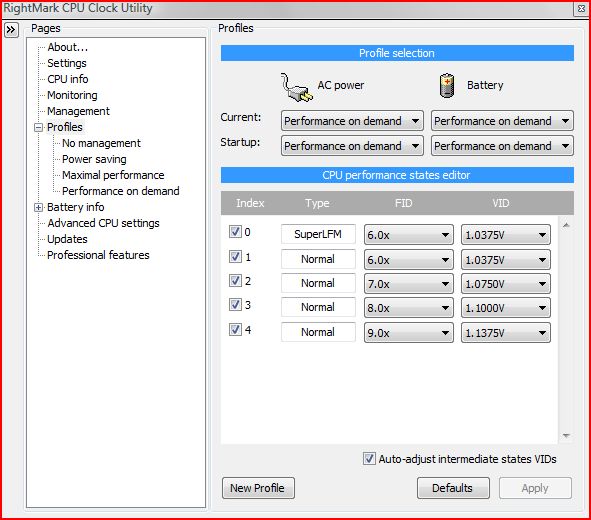Collapse sidebar with double-chevron icon
Viewport: 591px width, 520px height.
coord(11,29)
